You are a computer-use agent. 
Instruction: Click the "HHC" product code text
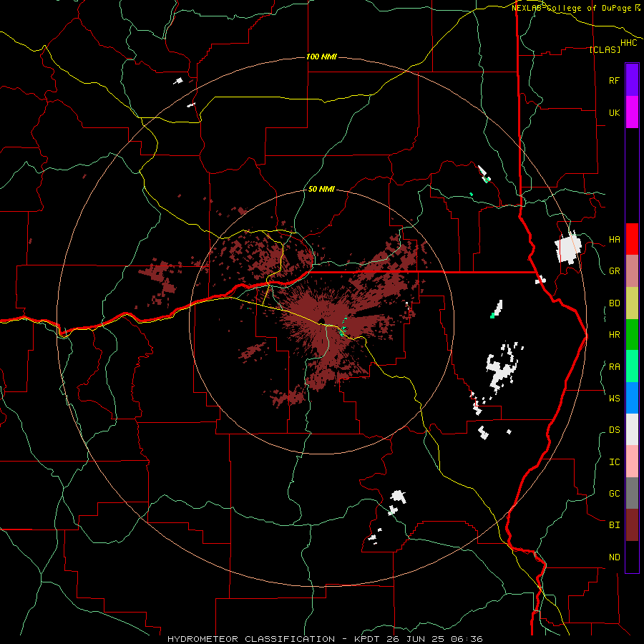pyautogui.click(x=628, y=43)
